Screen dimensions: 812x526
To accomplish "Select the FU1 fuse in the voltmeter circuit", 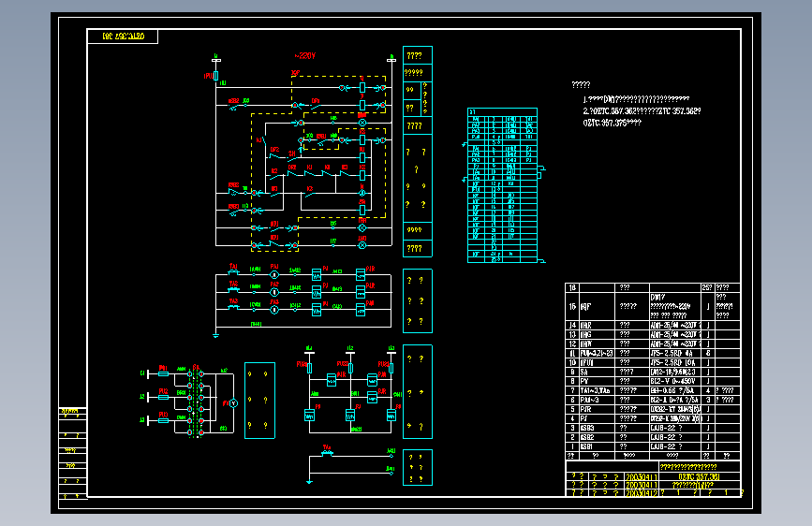I will click(x=163, y=373).
